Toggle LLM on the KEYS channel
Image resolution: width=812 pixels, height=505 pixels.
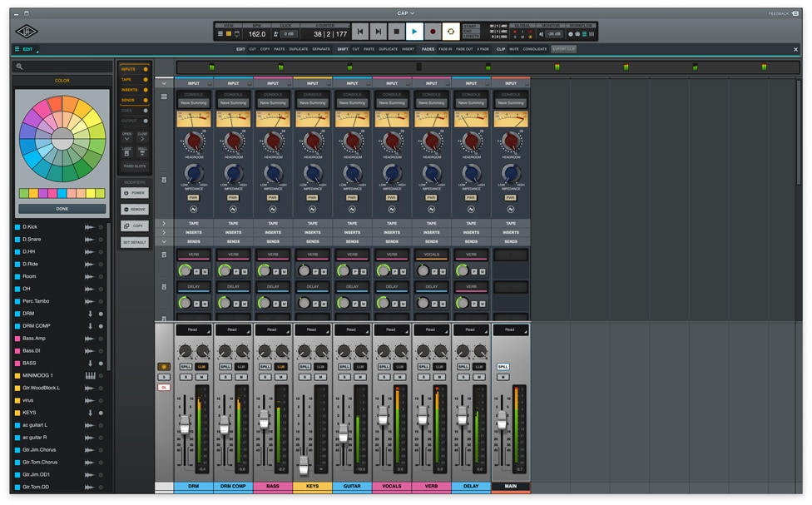[320, 367]
